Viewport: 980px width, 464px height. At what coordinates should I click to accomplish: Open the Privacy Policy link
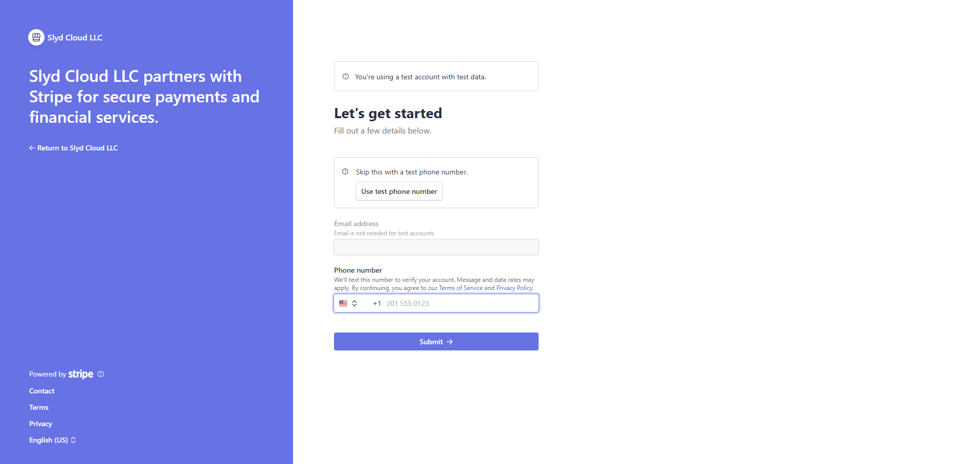coord(514,288)
